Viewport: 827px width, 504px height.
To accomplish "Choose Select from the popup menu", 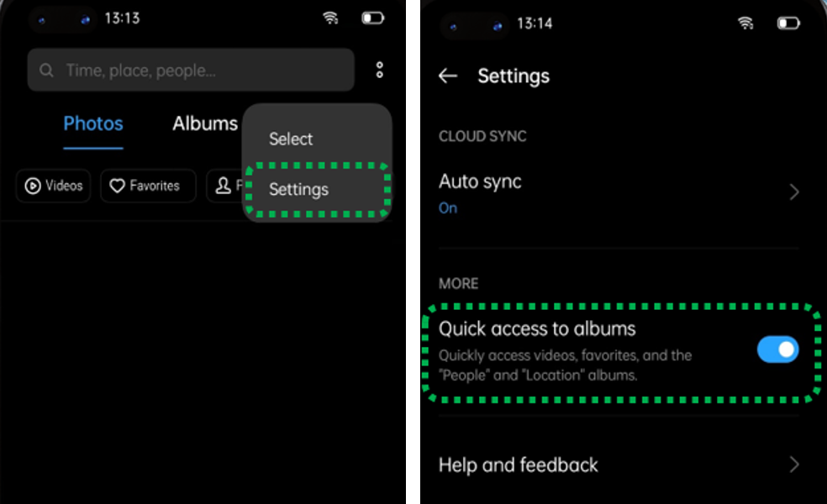I will pos(291,139).
